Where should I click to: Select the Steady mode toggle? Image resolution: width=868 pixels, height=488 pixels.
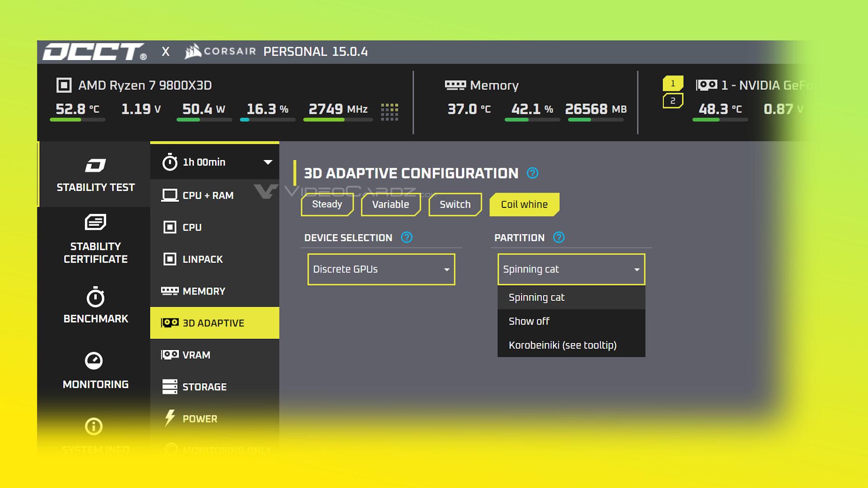327,204
